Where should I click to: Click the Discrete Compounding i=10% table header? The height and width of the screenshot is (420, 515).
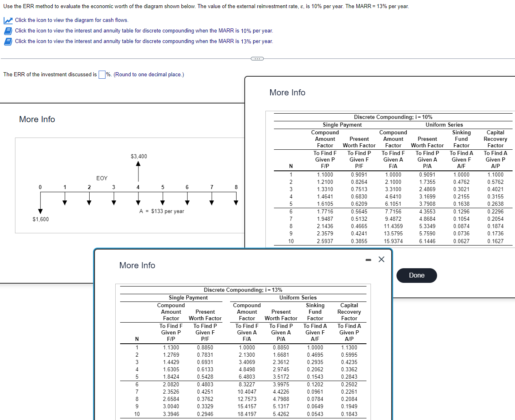[393, 117]
